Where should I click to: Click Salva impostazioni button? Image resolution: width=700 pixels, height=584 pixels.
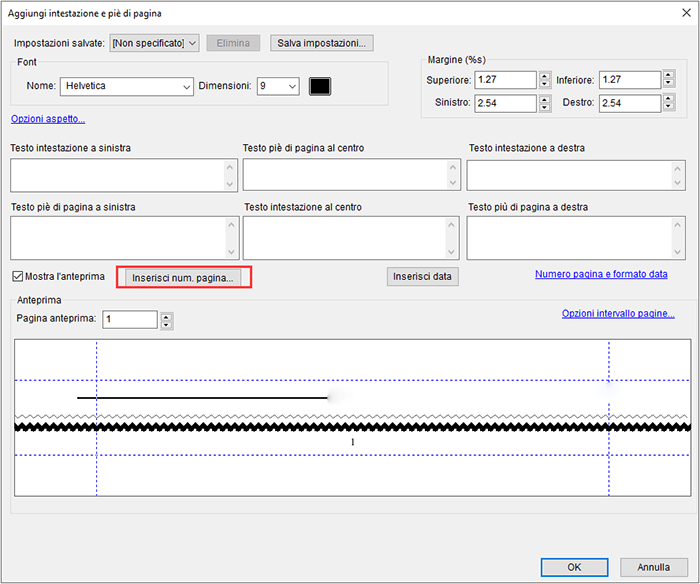322,43
